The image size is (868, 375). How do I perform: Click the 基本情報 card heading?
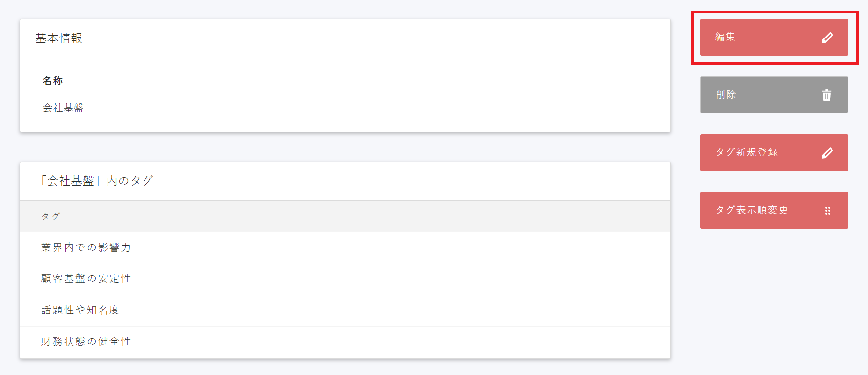pos(59,38)
